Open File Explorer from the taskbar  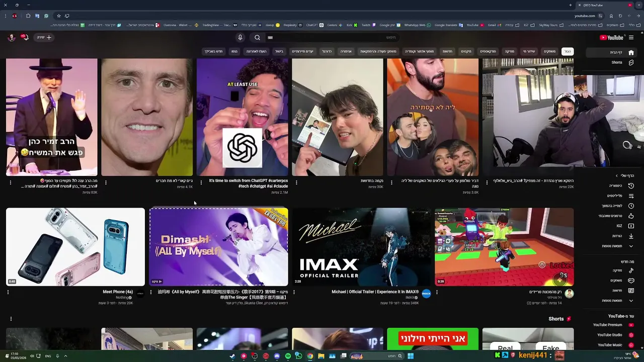[321, 356]
